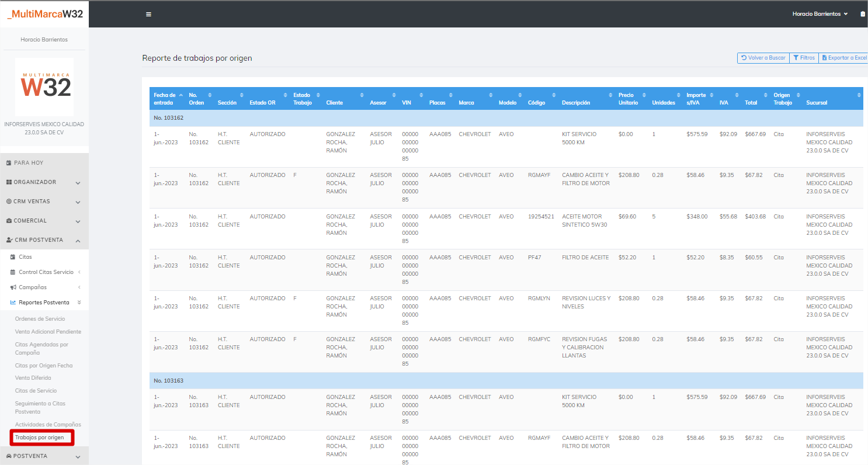Select Citas de Servicio in sidebar
Image resolution: width=868 pixels, height=465 pixels.
[36, 391]
